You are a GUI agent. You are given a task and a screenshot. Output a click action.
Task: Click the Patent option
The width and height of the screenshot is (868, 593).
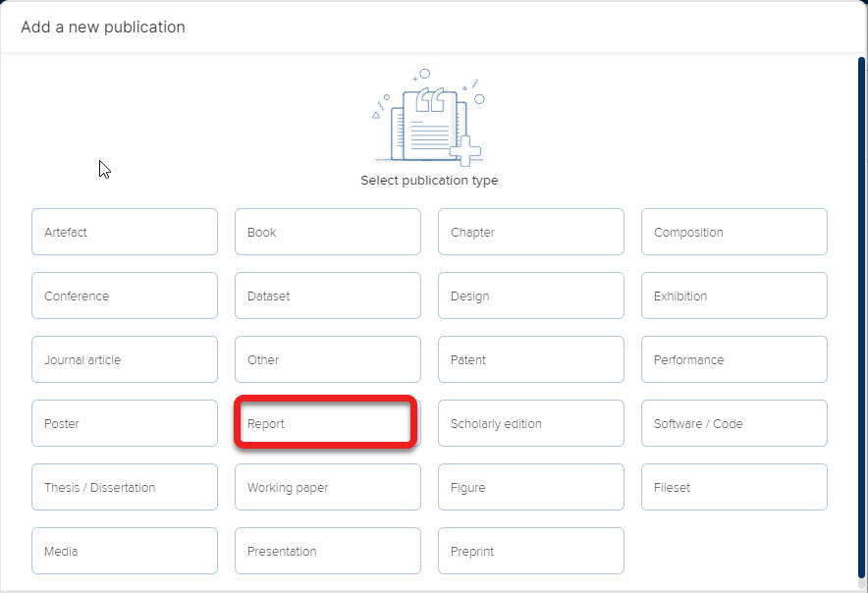click(x=531, y=359)
